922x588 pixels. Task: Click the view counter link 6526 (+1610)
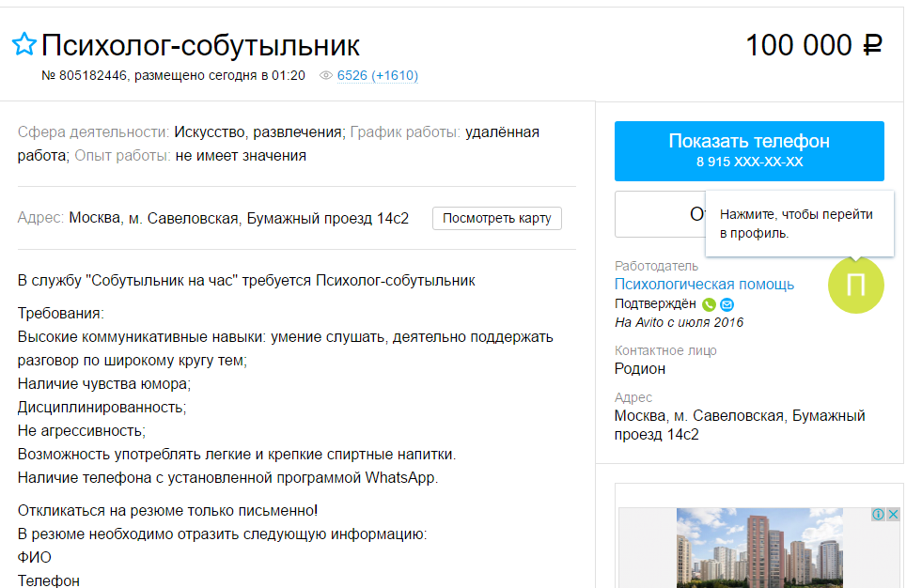(377, 76)
